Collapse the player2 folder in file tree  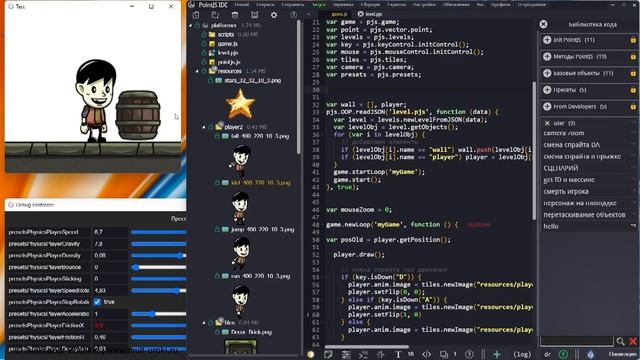point(204,127)
